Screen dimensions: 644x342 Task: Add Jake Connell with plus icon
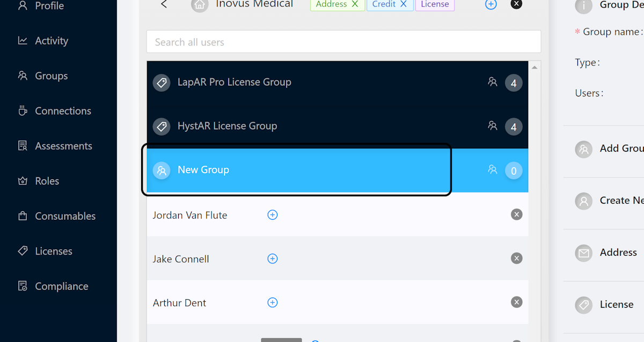tap(273, 258)
